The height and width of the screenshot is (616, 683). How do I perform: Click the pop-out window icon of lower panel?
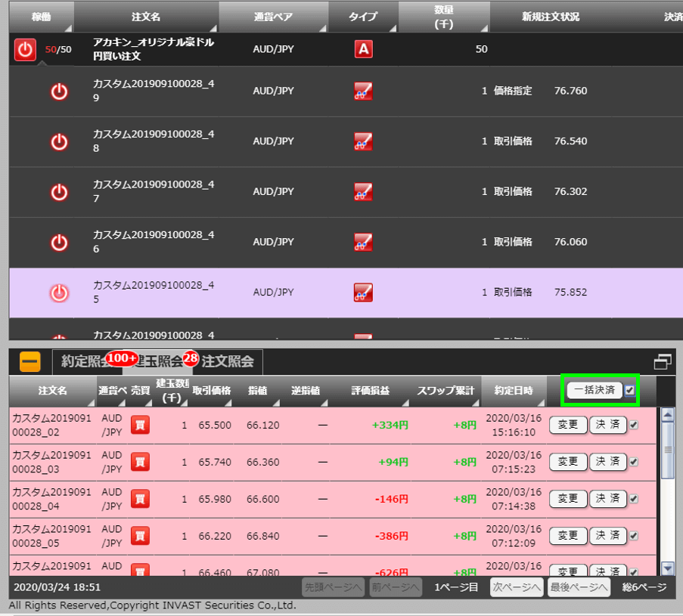coord(663,362)
